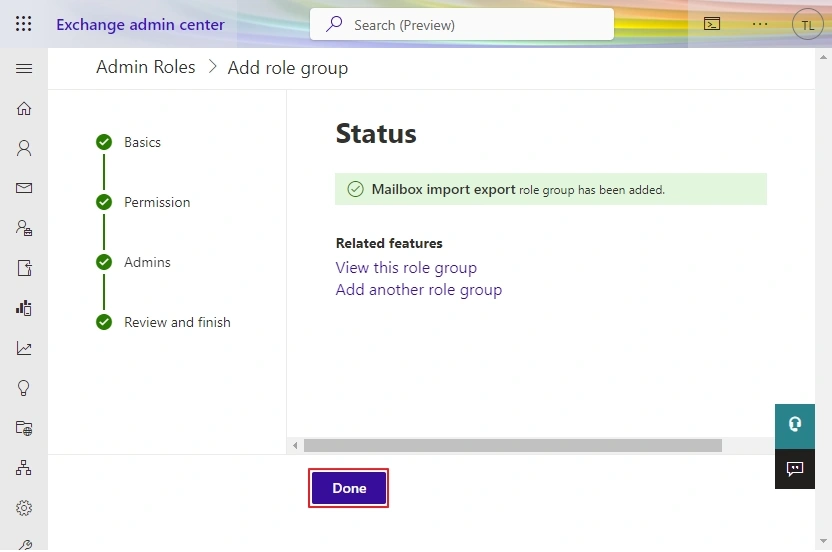
Task: Open Reports line-chart icon in sidebar
Action: pos(24,348)
